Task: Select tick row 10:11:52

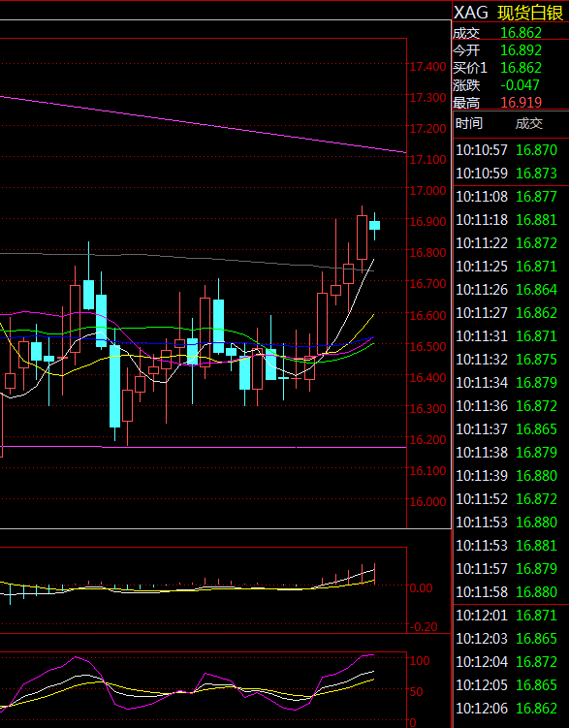Action: tap(511, 499)
